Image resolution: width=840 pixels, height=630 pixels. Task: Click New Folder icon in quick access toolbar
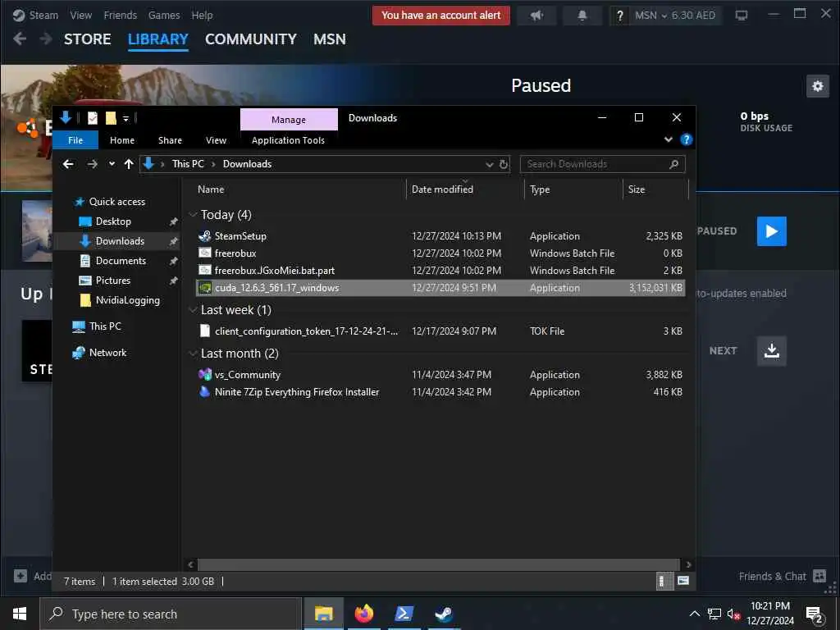[x=111, y=118]
